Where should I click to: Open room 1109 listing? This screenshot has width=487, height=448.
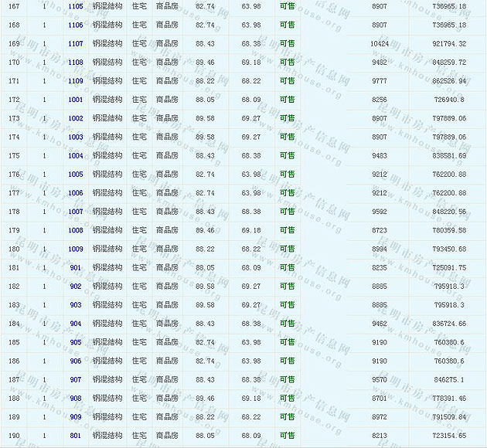[x=75, y=81]
